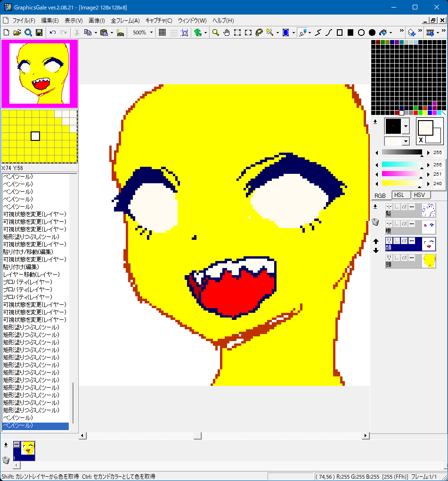
Task: Open the 画像(I) menu
Action: tap(97, 21)
